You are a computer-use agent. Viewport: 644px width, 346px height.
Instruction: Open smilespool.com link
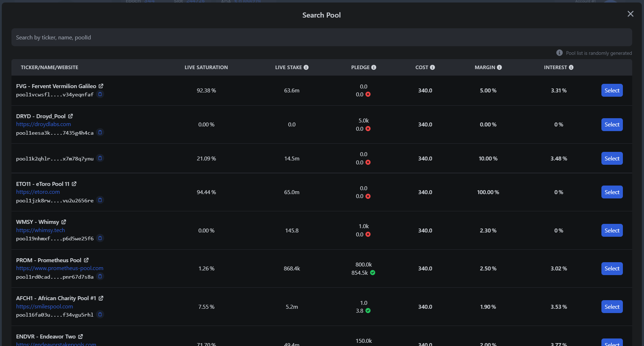[x=44, y=307]
